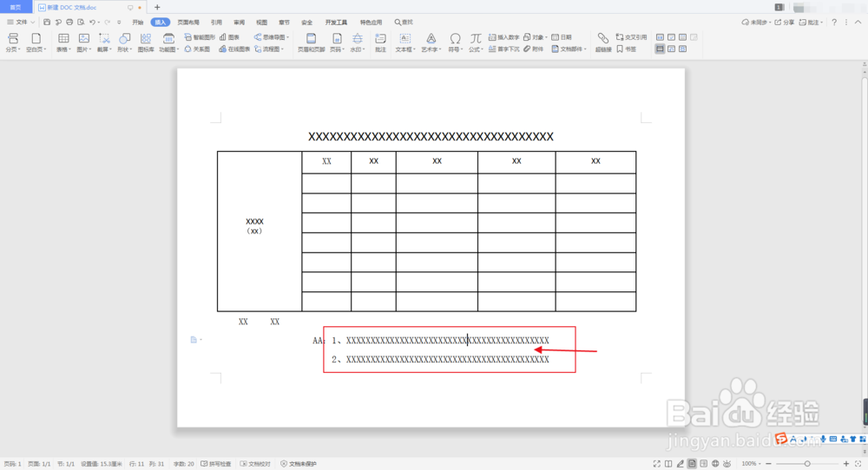Redo the last undone action
The width and height of the screenshot is (868, 470).
[108, 23]
